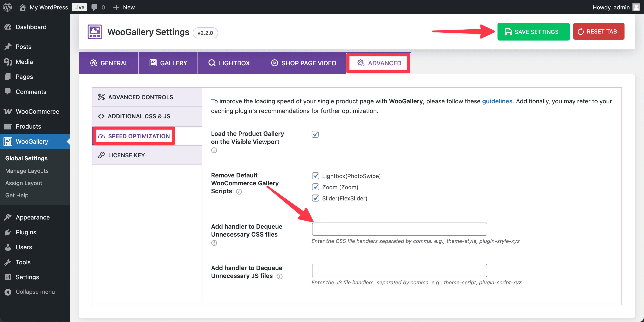
Task: Open the ADDITIONAL CSS & JS section
Action: (x=139, y=116)
